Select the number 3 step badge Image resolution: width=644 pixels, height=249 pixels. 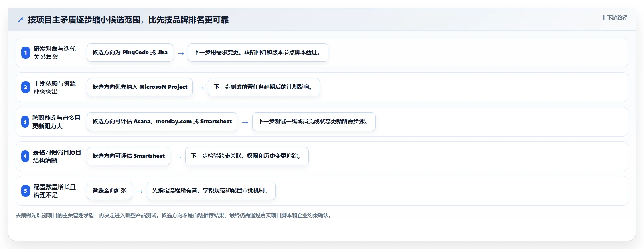(x=25, y=122)
